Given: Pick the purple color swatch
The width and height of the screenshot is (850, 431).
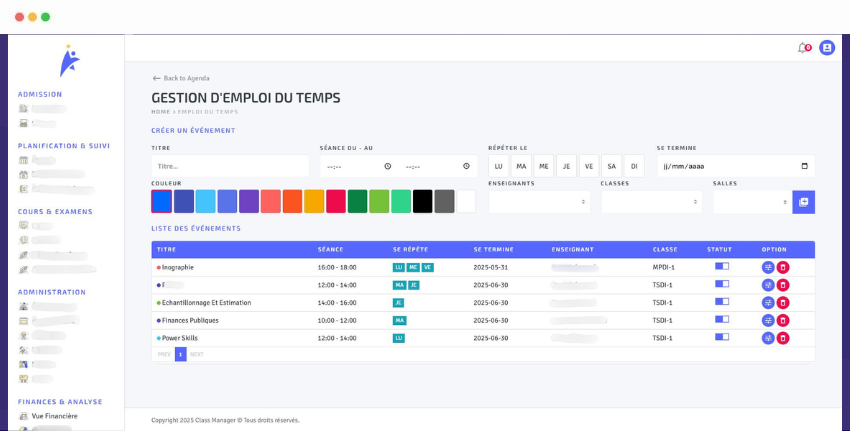Looking at the screenshot, I should coord(249,201).
